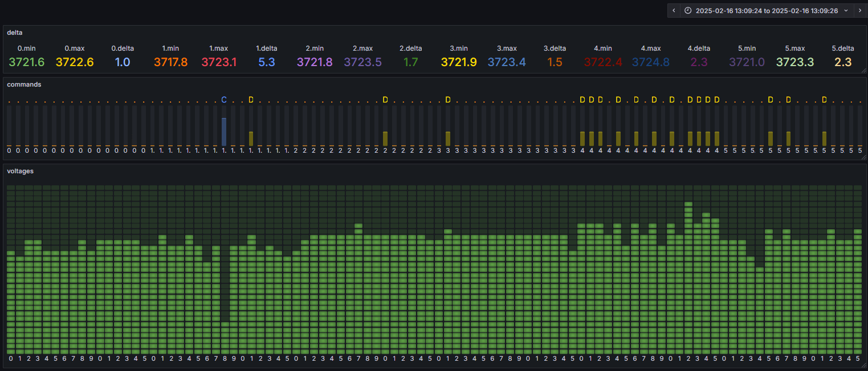The height and width of the screenshot is (371, 868).
Task: Select the 5.max value 3723.3
Action: pyautogui.click(x=795, y=62)
